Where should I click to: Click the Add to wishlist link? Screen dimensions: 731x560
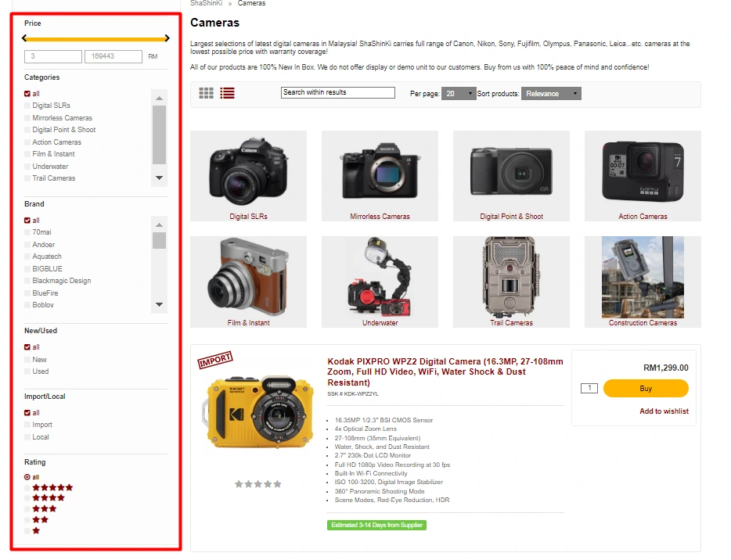[x=664, y=411]
